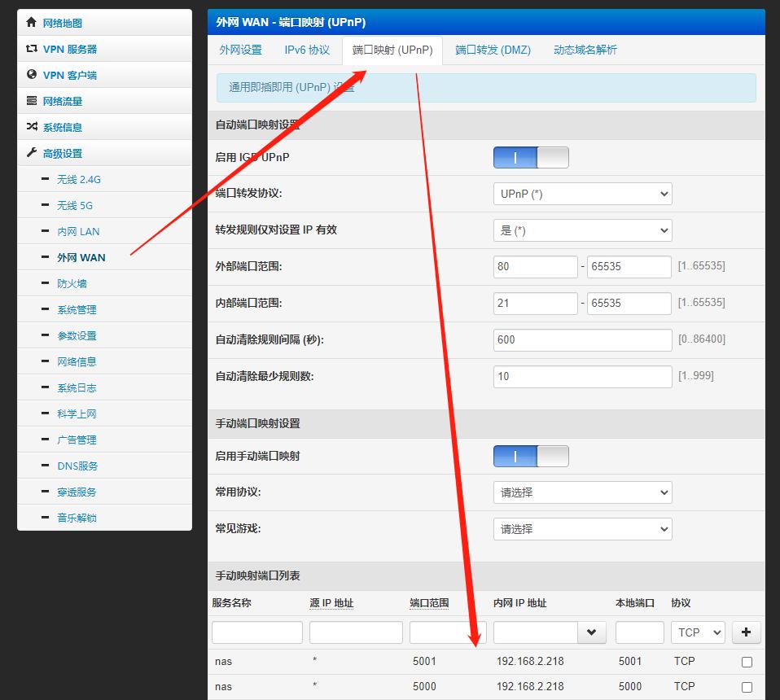Add a new port mapping with the + button
The height and width of the screenshot is (700, 780).
pos(746,632)
